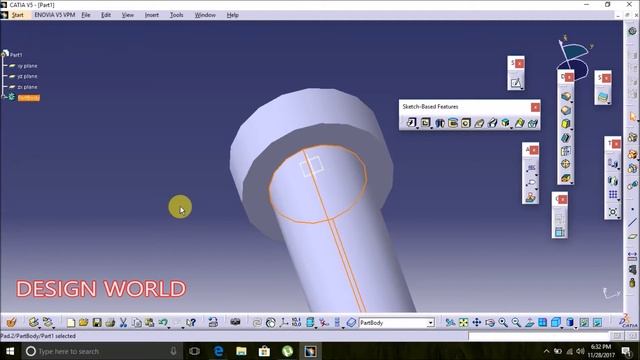The width and height of the screenshot is (640, 360).
Task: Expand the Edge Fillet sub-toolbar arrow
Action: (x=571, y=102)
